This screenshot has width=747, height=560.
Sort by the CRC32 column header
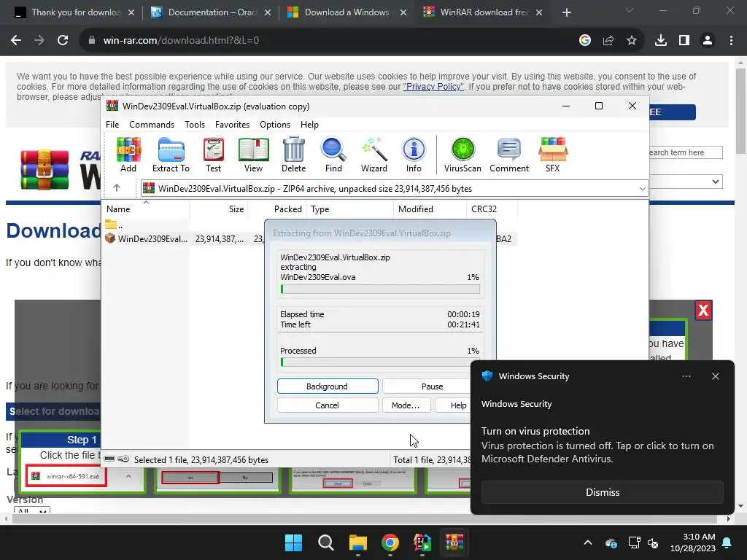(492, 209)
